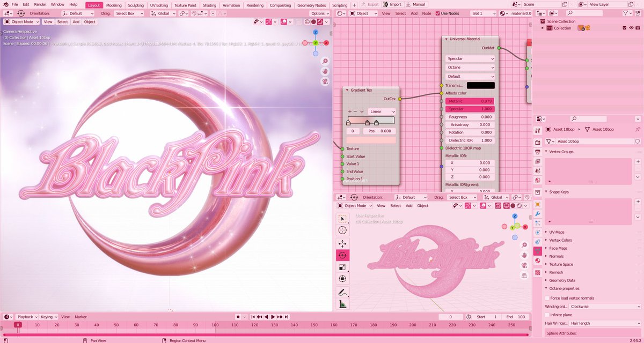
Task: Select the Scale tool in lower viewport
Action: [342, 267]
